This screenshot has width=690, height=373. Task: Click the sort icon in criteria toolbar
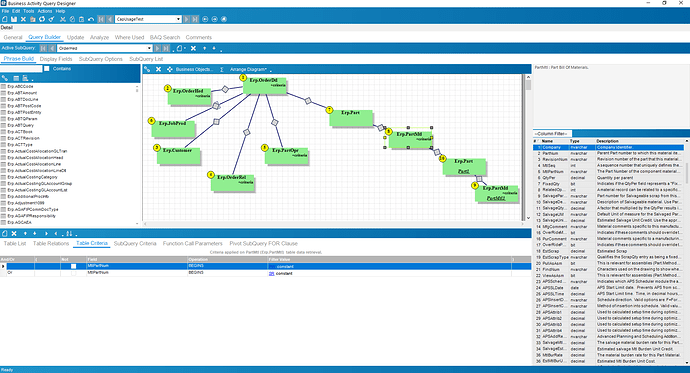(x=69, y=234)
